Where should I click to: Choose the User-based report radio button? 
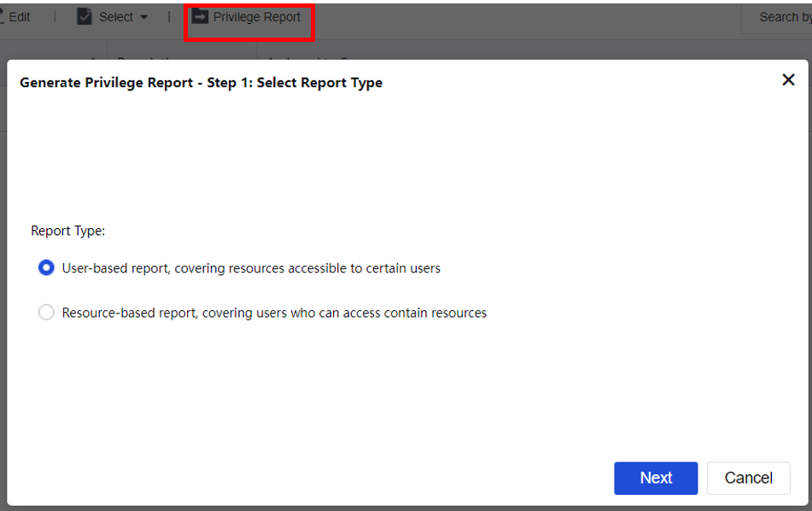click(46, 268)
